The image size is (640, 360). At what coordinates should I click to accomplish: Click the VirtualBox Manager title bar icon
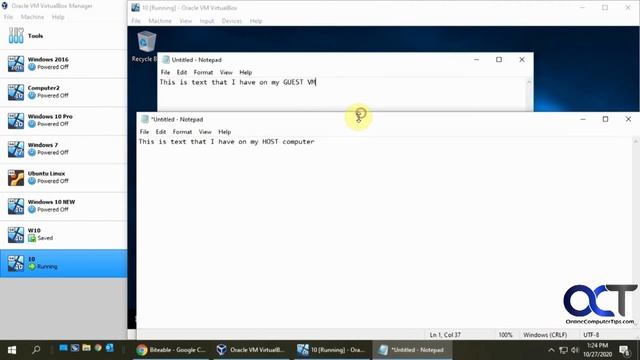tap(4, 6)
